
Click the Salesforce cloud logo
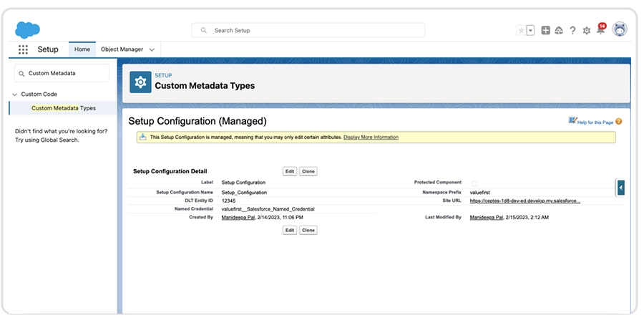[27, 29]
